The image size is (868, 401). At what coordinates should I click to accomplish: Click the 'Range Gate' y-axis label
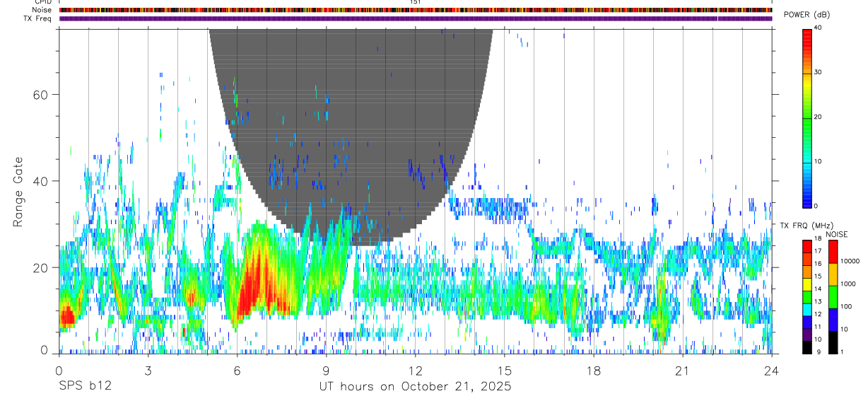pyautogui.click(x=18, y=192)
